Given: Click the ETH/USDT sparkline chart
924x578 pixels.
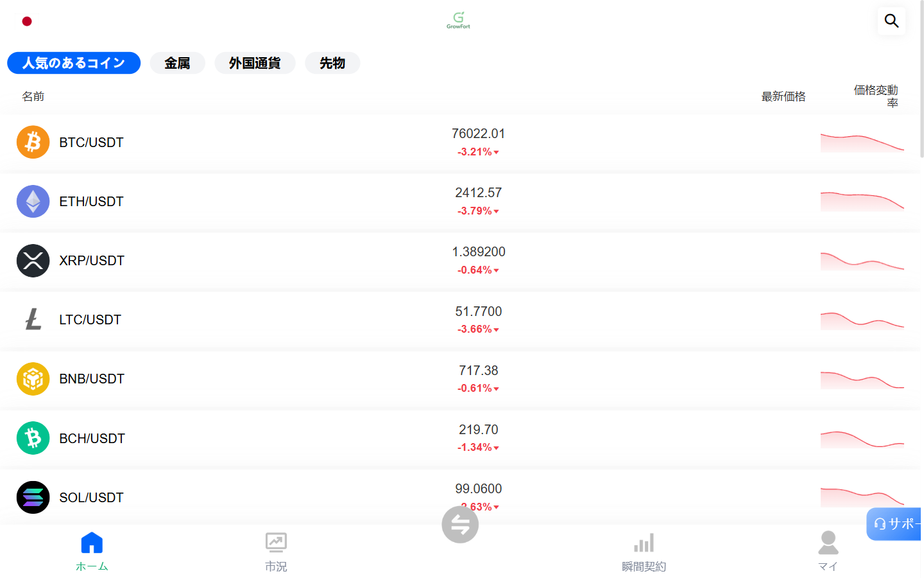Looking at the screenshot, I should click(x=862, y=201).
